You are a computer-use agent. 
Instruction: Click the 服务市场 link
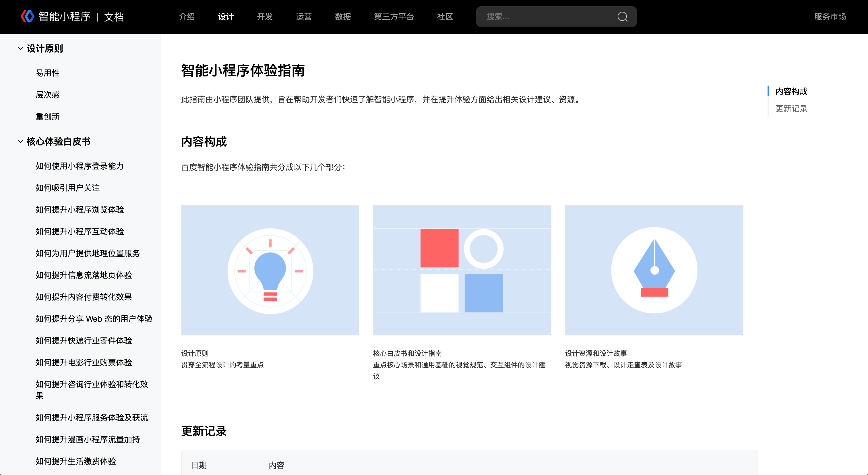830,17
